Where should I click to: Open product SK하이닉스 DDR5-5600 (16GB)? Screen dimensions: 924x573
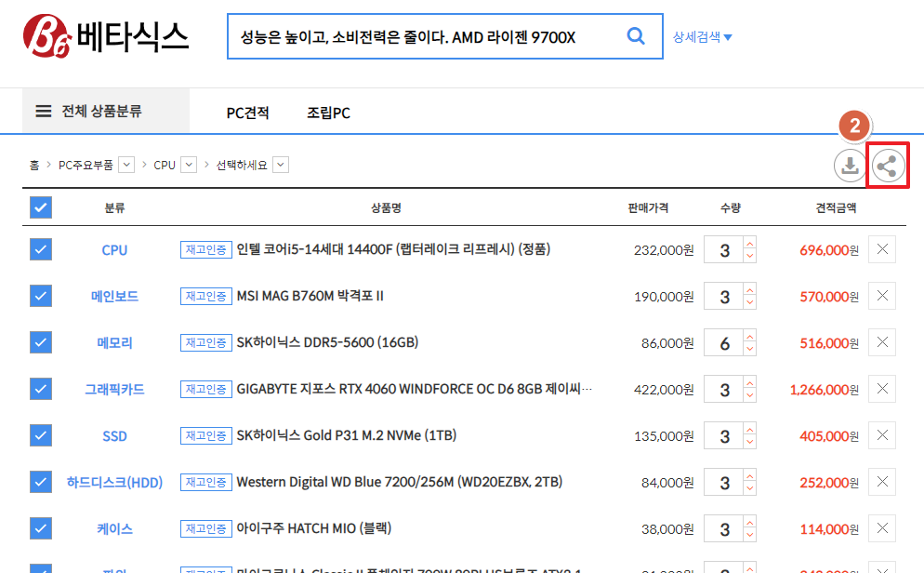pyautogui.click(x=327, y=342)
